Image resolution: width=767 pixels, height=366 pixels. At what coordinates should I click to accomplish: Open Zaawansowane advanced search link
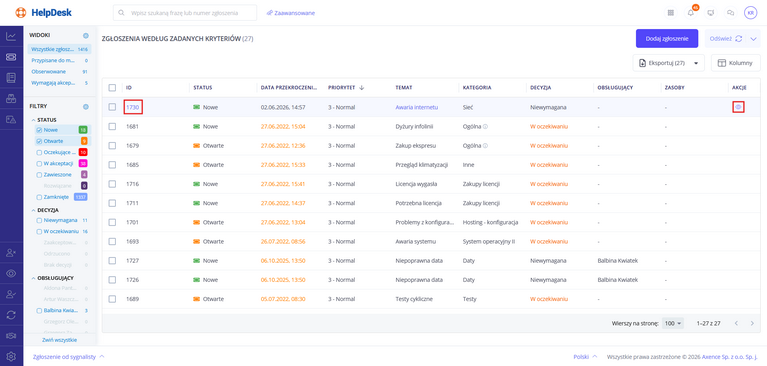pos(291,13)
